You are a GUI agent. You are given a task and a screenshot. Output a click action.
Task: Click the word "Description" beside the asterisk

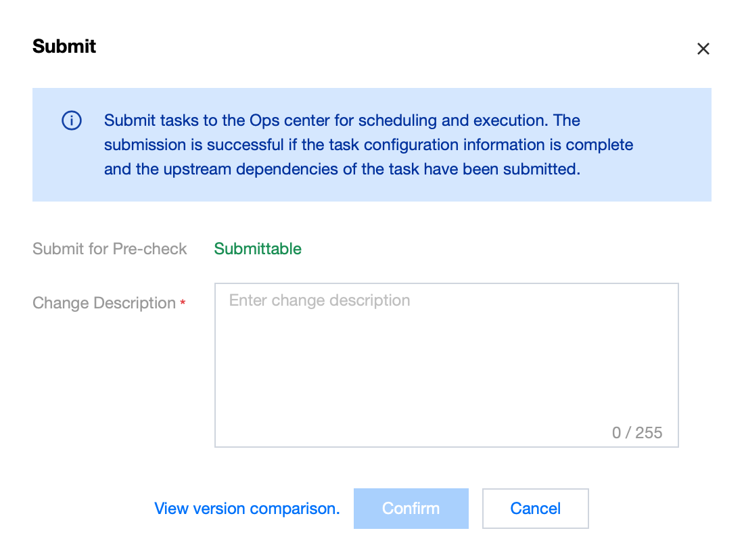tap(135, 303)
